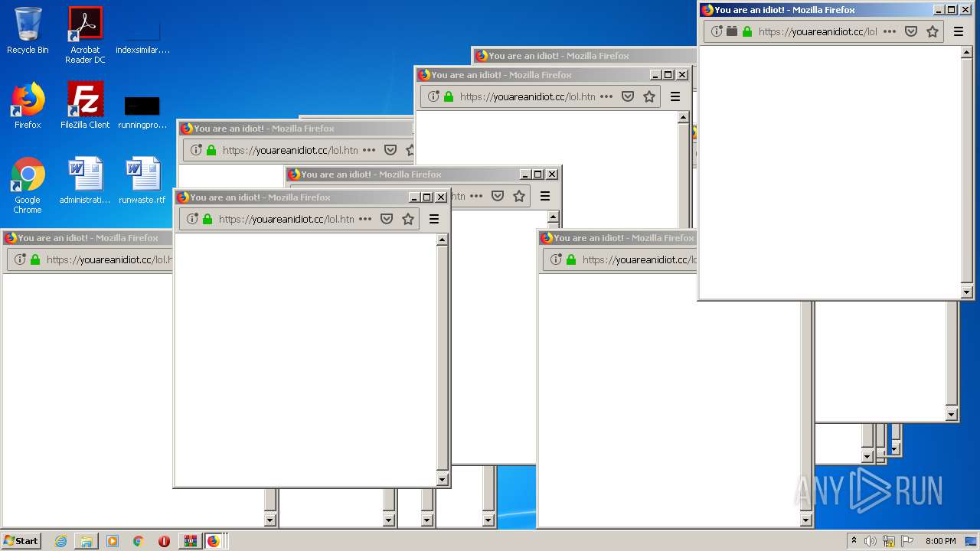Click scroll-down arrow in fully visible left-center window
980x551 pixels.
tap(442, 480)
